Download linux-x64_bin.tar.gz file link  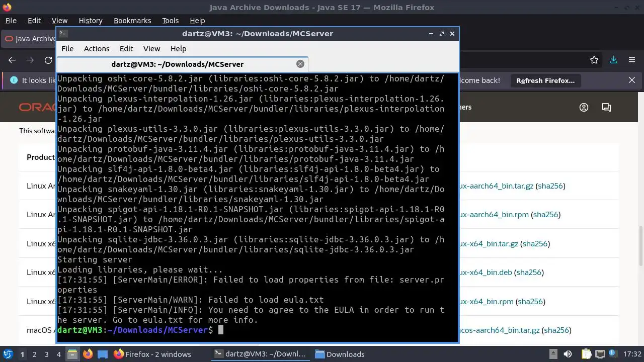(x=489, y=244)
